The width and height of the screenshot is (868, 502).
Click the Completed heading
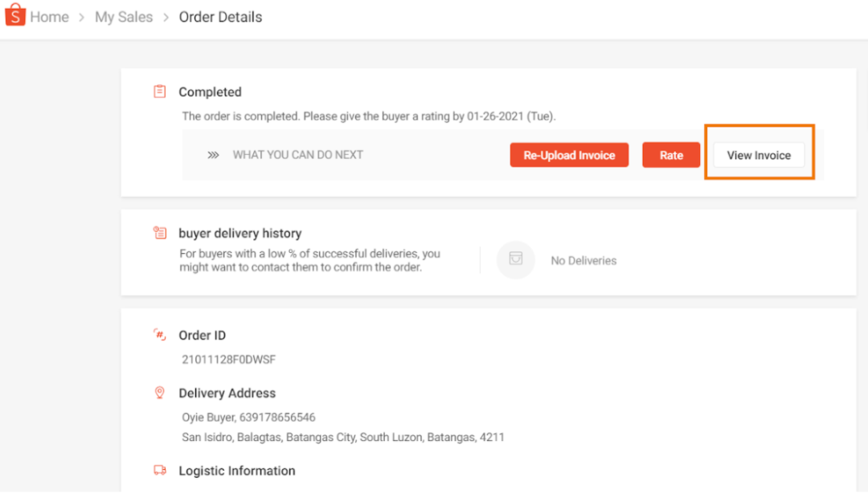coord(210,92)
